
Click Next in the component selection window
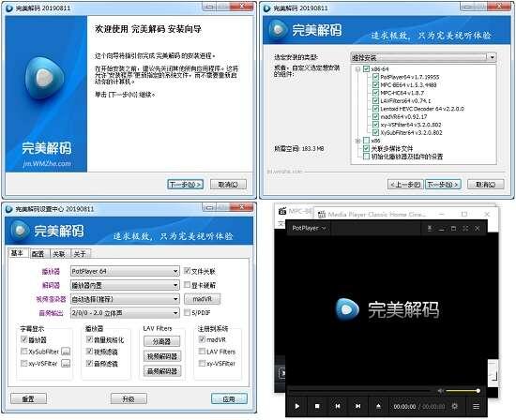pos(443,184)
